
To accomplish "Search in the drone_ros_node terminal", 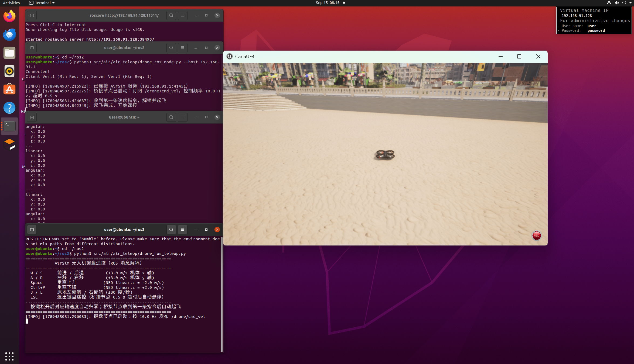I will tap(171, 48).
